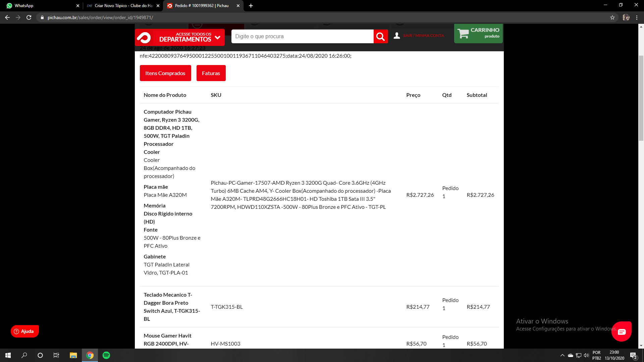Open Task View on taskbar
Image resolution: width=644 pixels, height=362 pixels.
56,355
